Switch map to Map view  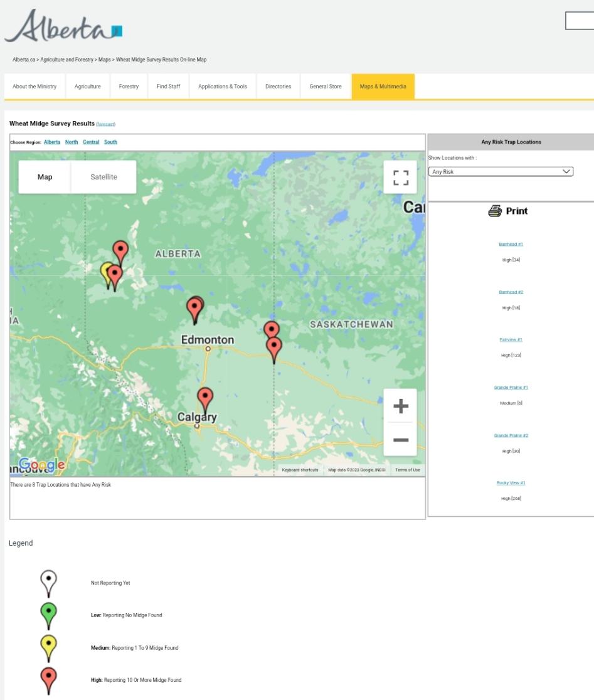coord(45,177)
